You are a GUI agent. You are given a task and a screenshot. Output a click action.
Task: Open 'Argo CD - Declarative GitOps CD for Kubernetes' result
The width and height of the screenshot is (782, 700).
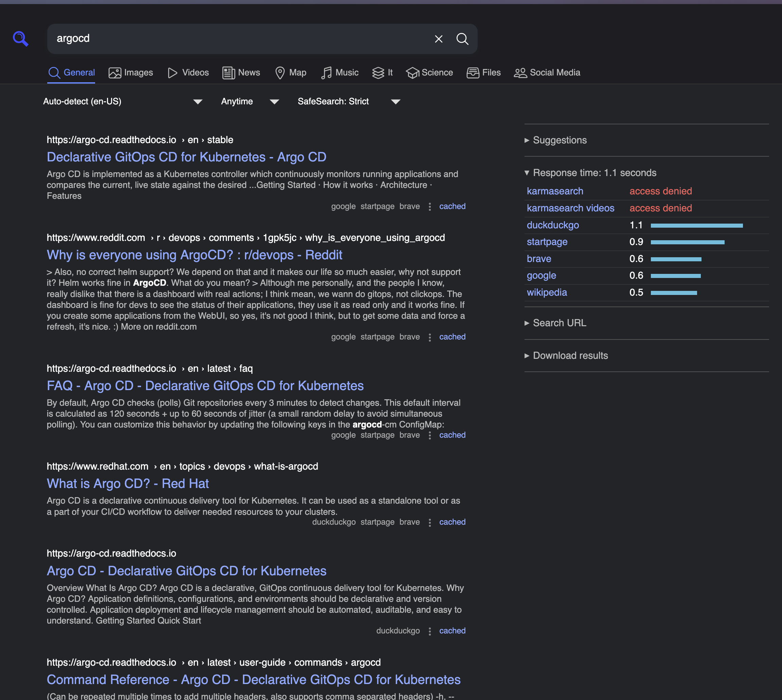(x=186, y=571)
